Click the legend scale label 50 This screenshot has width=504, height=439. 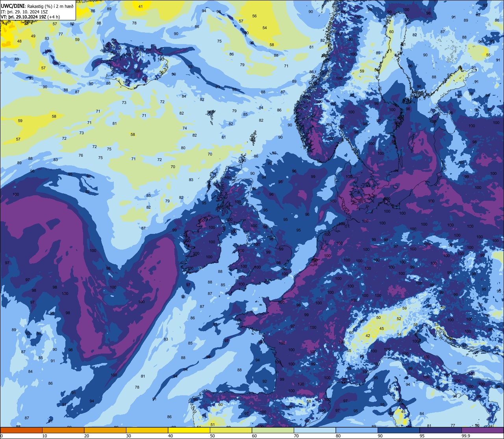(212, 436)
